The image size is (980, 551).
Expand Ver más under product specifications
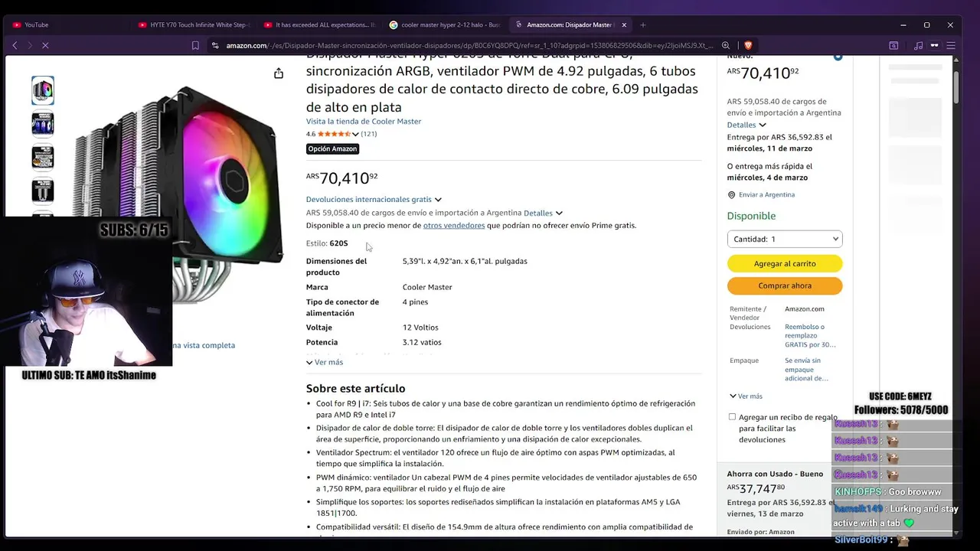click(x=325, y=362)
